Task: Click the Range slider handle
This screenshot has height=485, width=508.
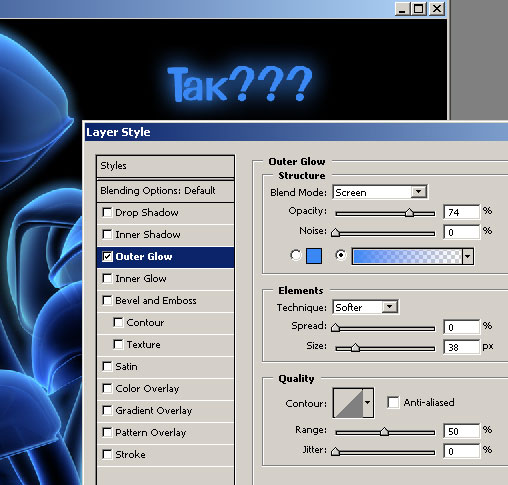Action: 384,432
